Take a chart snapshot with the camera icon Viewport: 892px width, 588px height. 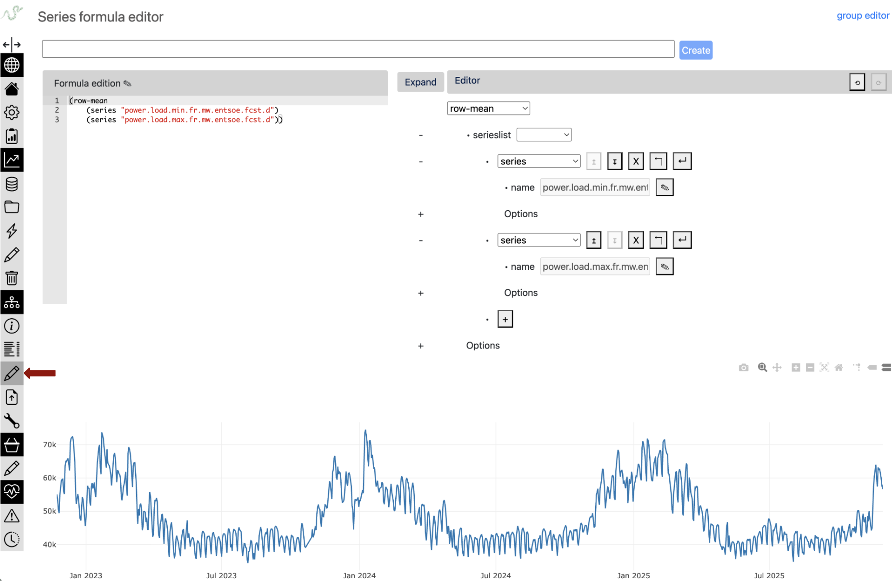[x=743, y=368]
